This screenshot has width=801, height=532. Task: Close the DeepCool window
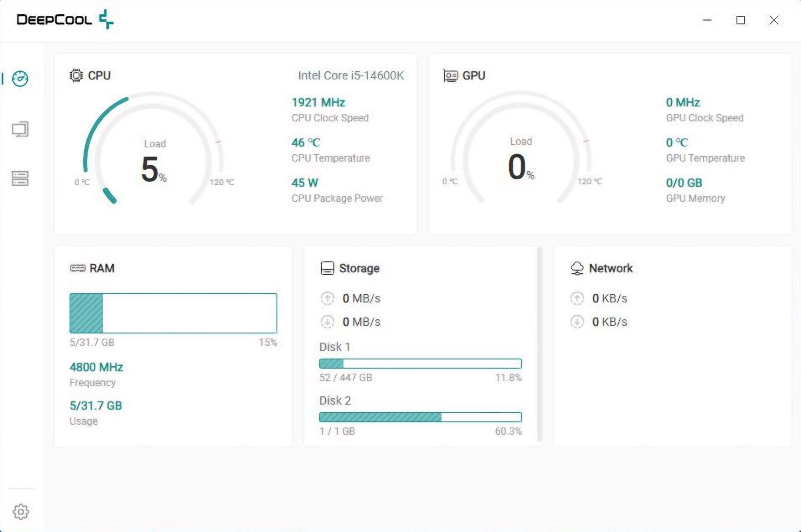(774, 20)
